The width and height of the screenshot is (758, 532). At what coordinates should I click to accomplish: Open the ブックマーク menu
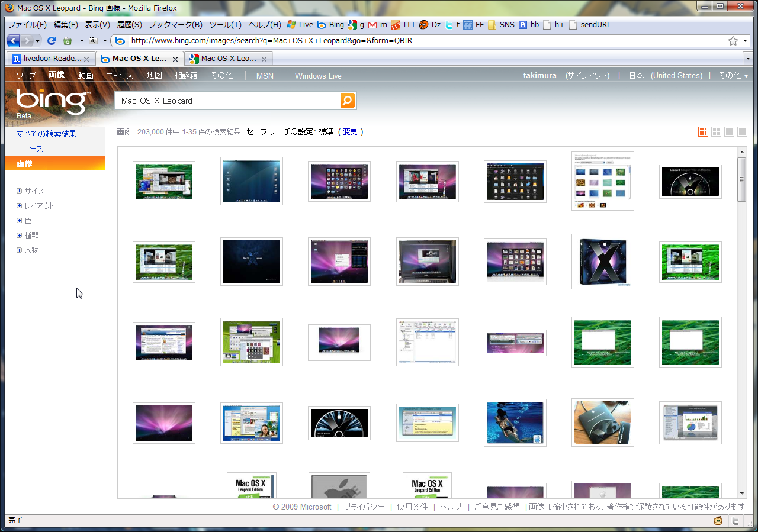(x=175, y=25)
